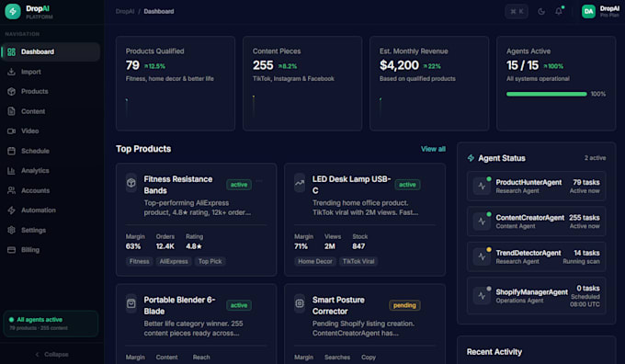Click 'Scheduled 08:00 UTC' text for ShopifyManagerAgent

pyautogui.click(x=585, y=301)
